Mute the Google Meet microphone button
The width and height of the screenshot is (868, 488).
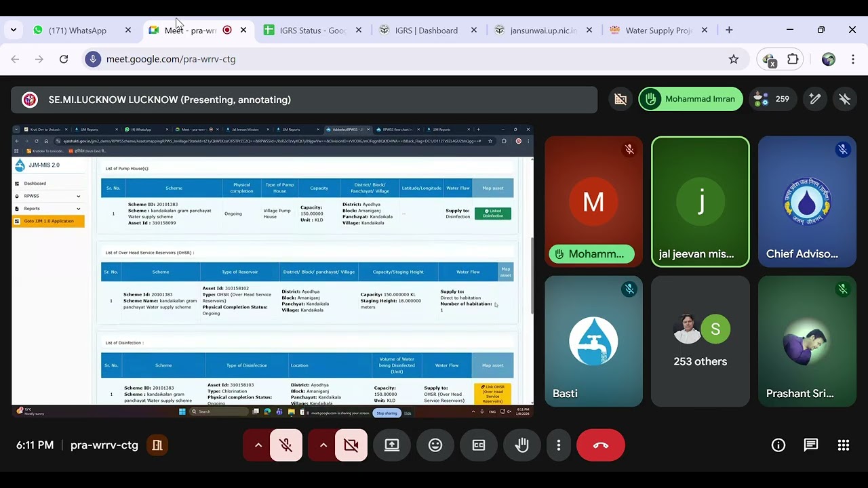(x=285, y=445)
